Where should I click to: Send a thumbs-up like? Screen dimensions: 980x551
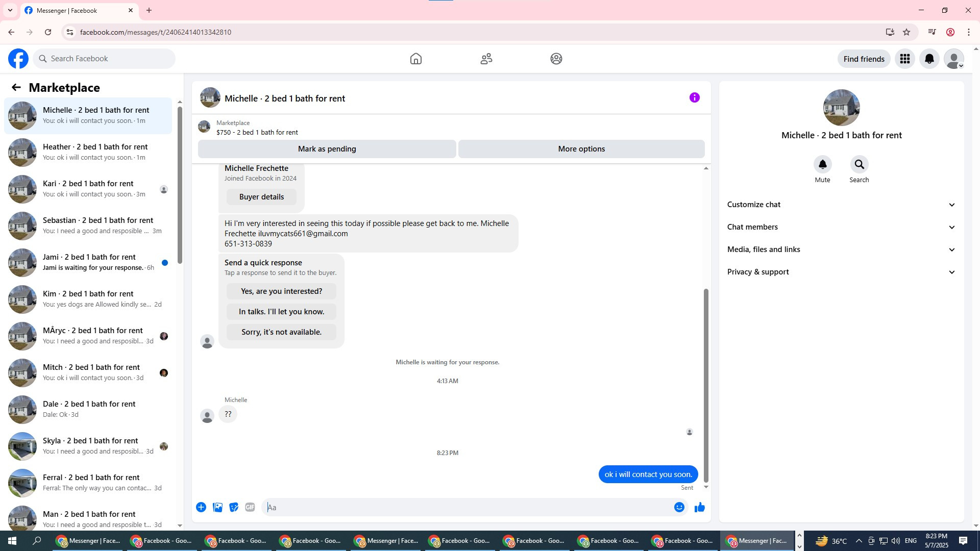699,507
